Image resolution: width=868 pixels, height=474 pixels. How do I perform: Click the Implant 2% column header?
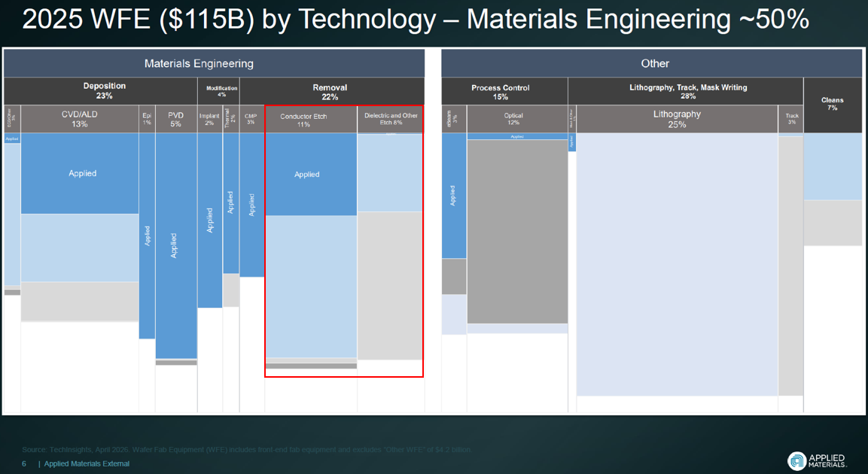210,119
